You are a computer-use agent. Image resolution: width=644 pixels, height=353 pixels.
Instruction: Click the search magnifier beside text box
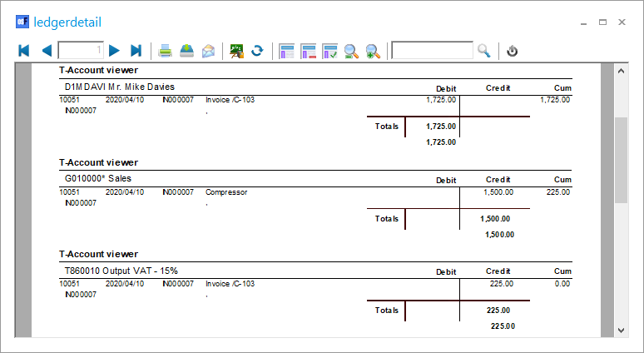pyautogui.click(x=484, y=51)
